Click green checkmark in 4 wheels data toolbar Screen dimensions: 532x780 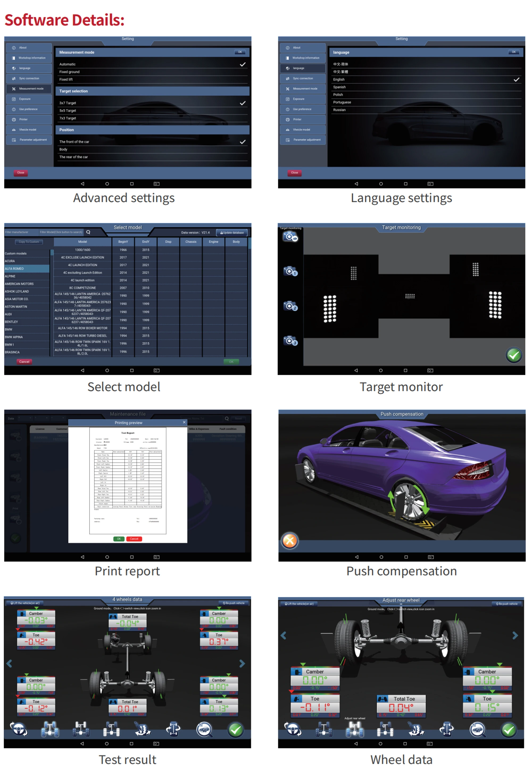[236, 730]
